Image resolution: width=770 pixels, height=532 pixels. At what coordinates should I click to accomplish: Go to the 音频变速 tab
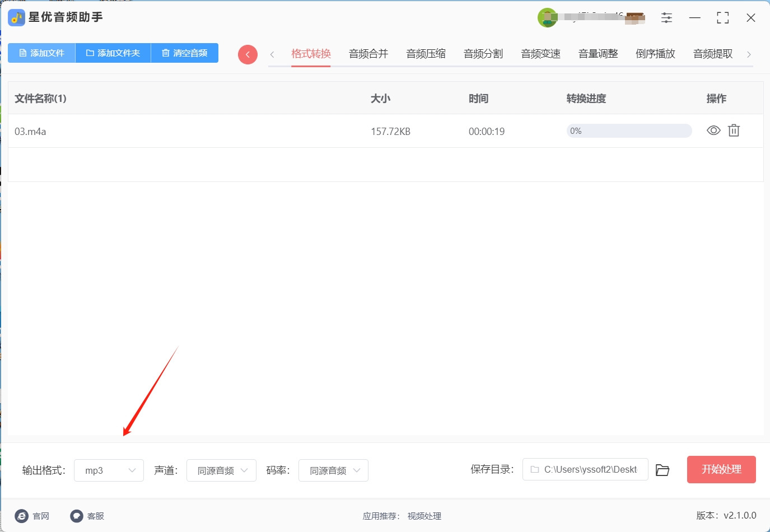pos(541,54)
